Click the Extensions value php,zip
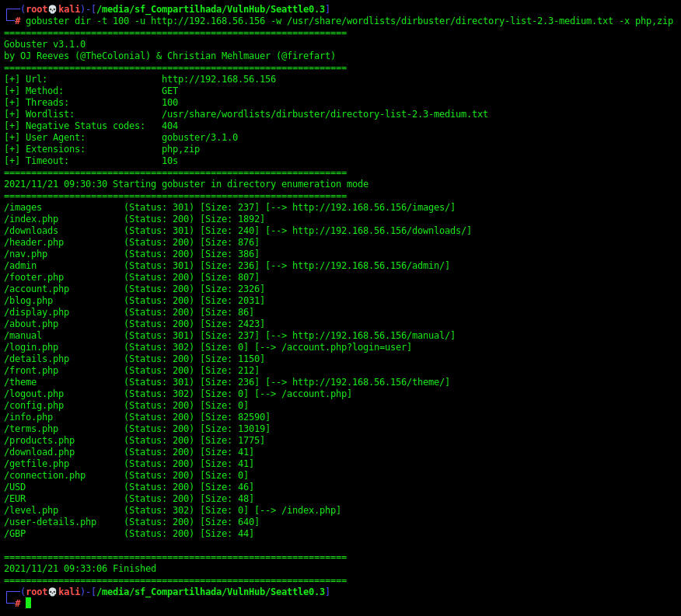Screen dimensions: 681x616 180,149
